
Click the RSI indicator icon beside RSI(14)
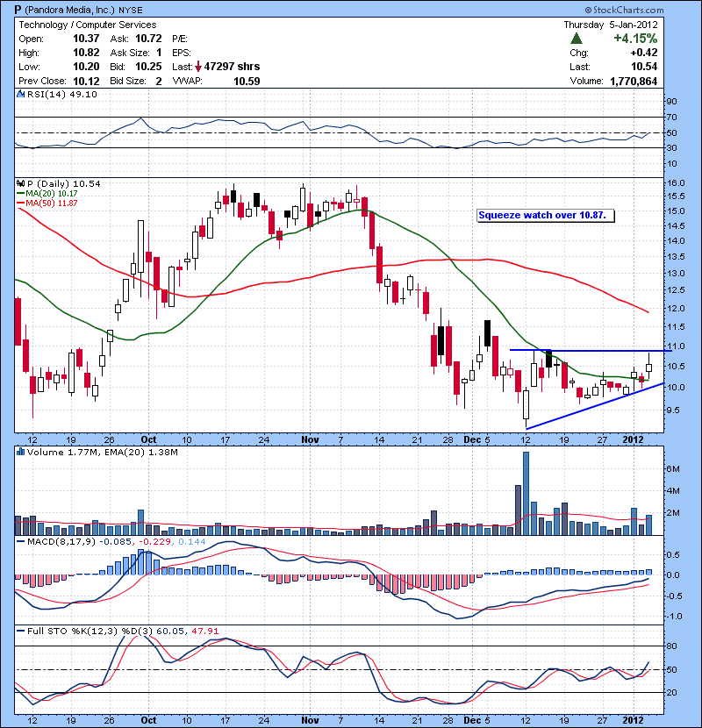[20, 94]
